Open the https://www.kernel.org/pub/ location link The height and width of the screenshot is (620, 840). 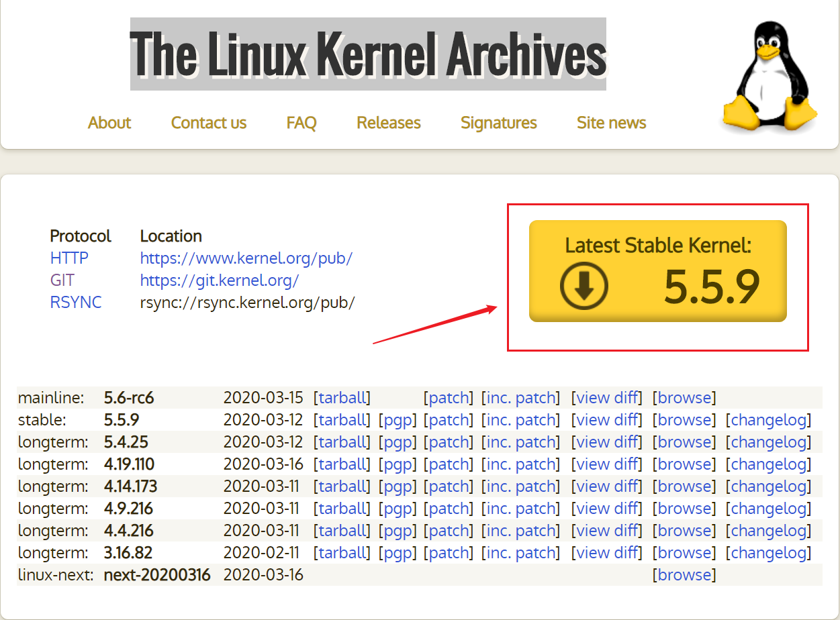pos(246,258)
